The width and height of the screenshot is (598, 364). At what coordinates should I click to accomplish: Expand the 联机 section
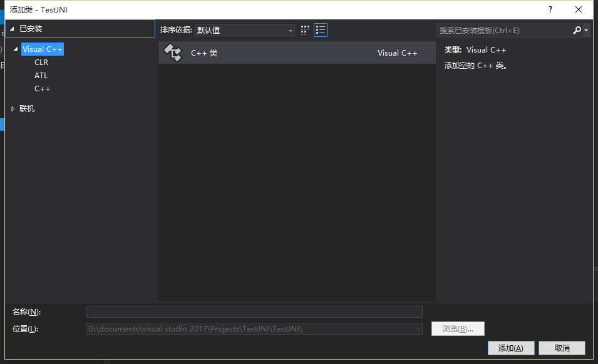point(13,109)
